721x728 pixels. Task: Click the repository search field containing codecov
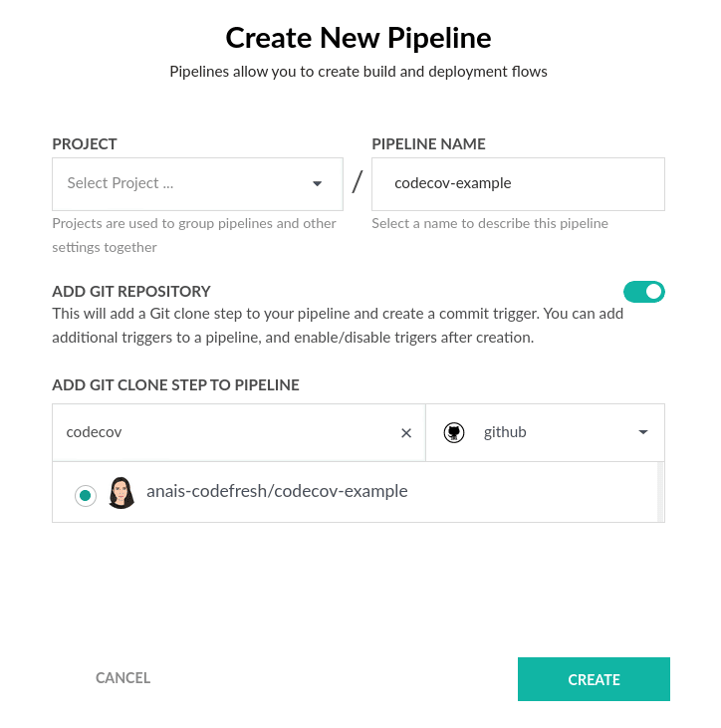(x=224, y=432)
